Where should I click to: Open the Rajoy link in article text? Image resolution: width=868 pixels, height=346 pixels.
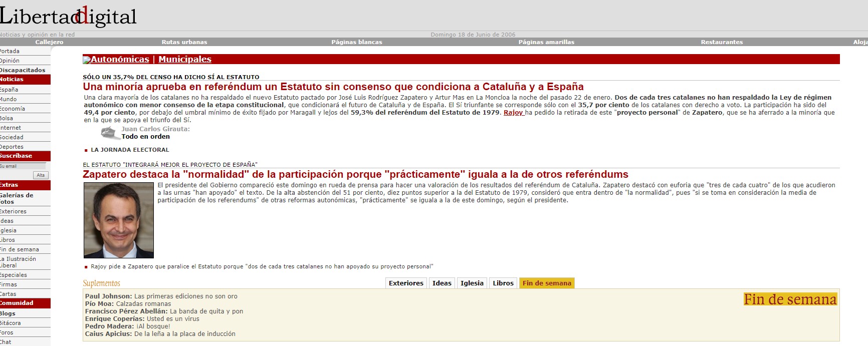(513, 113)
